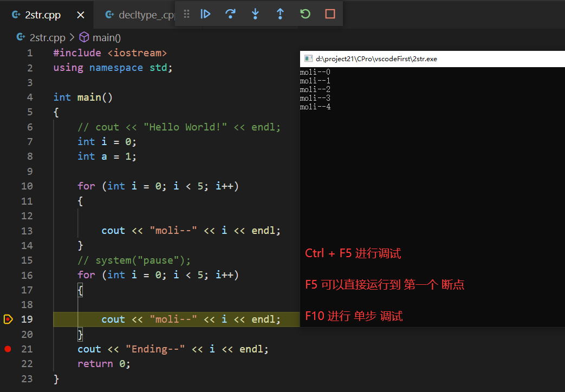Click the debug Step Out icon

(x=280, y=14)
